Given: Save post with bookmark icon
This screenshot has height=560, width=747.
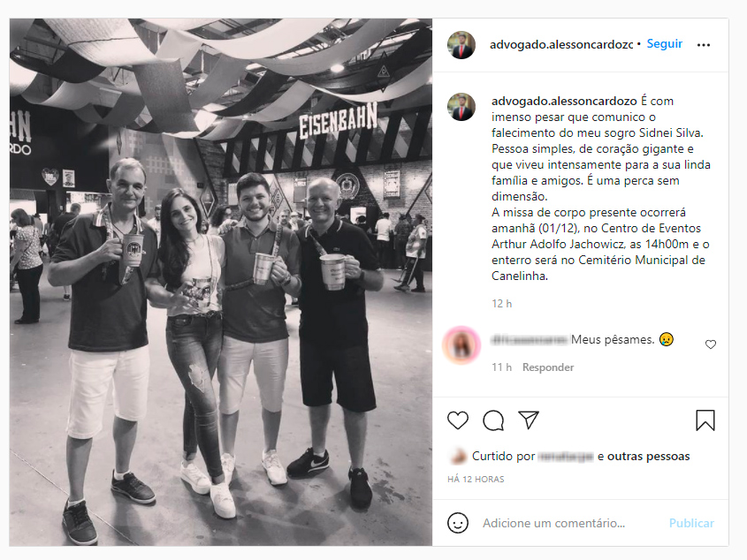Looking at the screenshot, I should 705,420.
